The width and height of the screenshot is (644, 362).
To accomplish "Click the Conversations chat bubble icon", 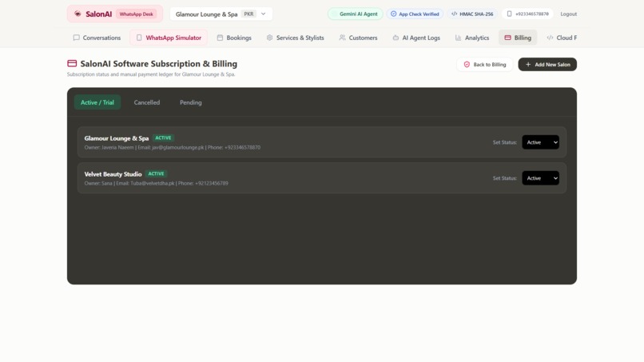I will point(77,38).
